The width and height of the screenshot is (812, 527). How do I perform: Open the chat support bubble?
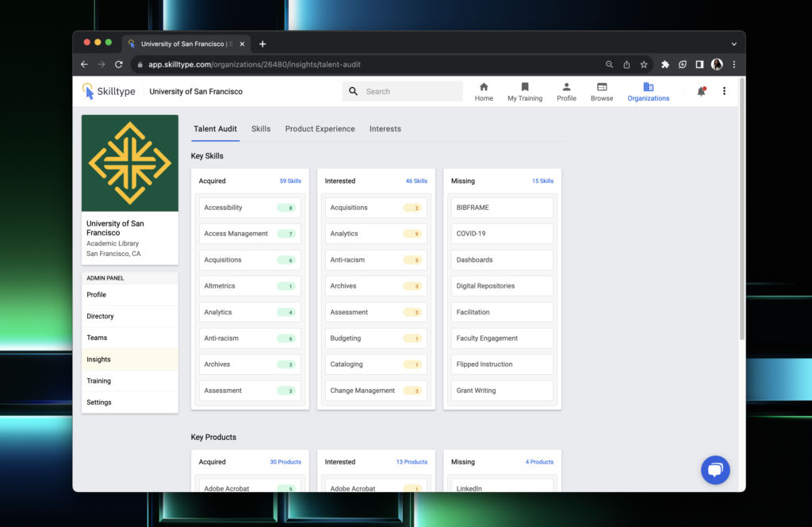coord(715,470)
